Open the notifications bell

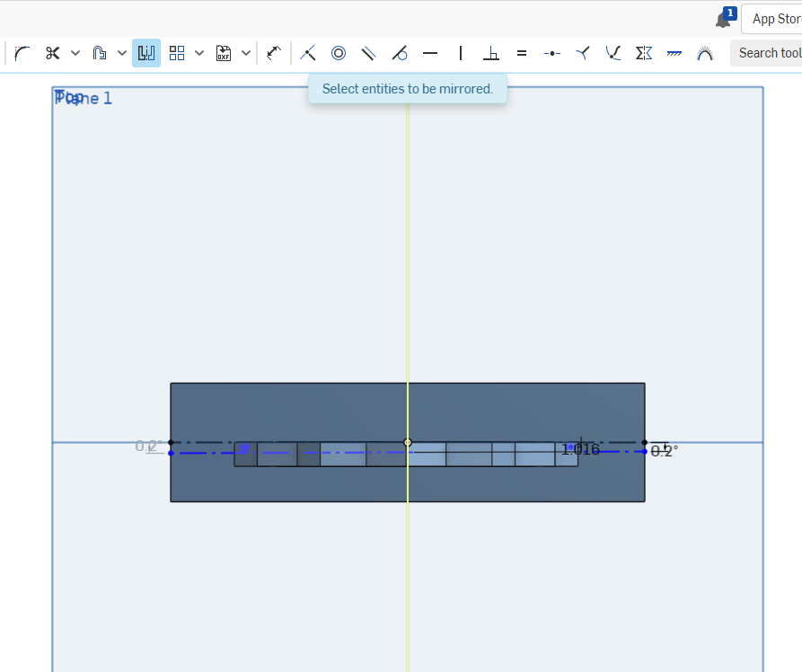click(724, 19)
